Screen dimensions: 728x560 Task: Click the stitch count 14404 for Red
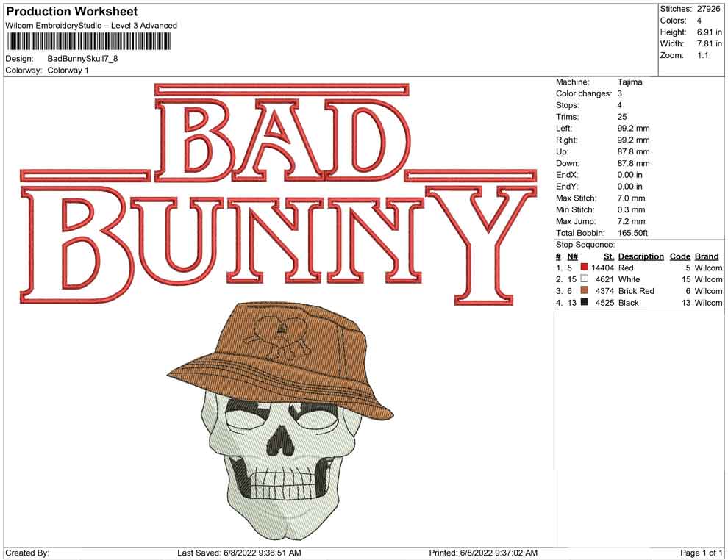click(603, 268)
